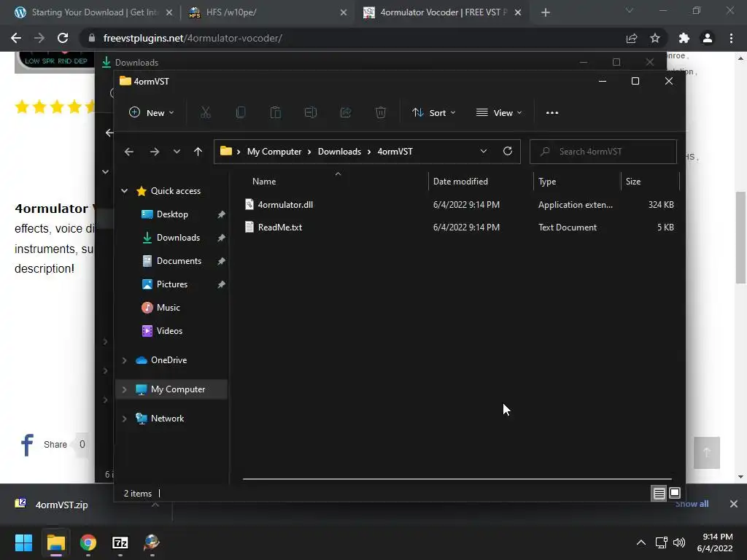747x560 pixels.
Task: Click Show all downloads link
Action: tap(692, 504)
